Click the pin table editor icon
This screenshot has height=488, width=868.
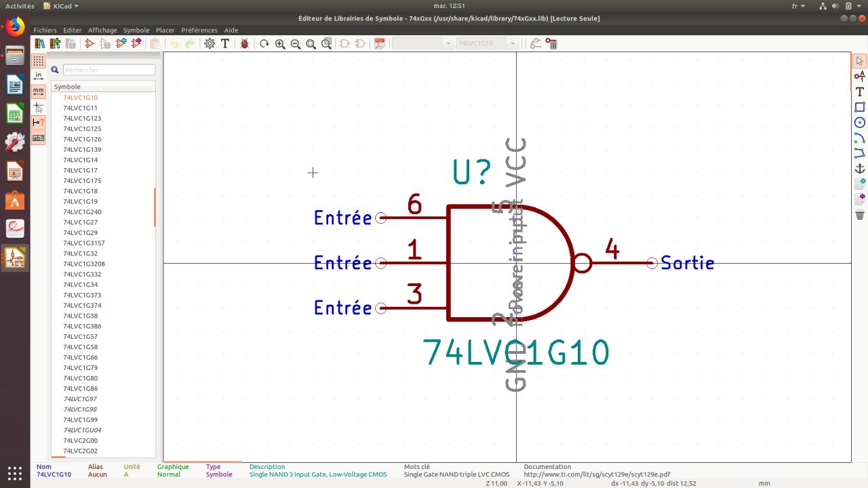click(x=536, y=43)
